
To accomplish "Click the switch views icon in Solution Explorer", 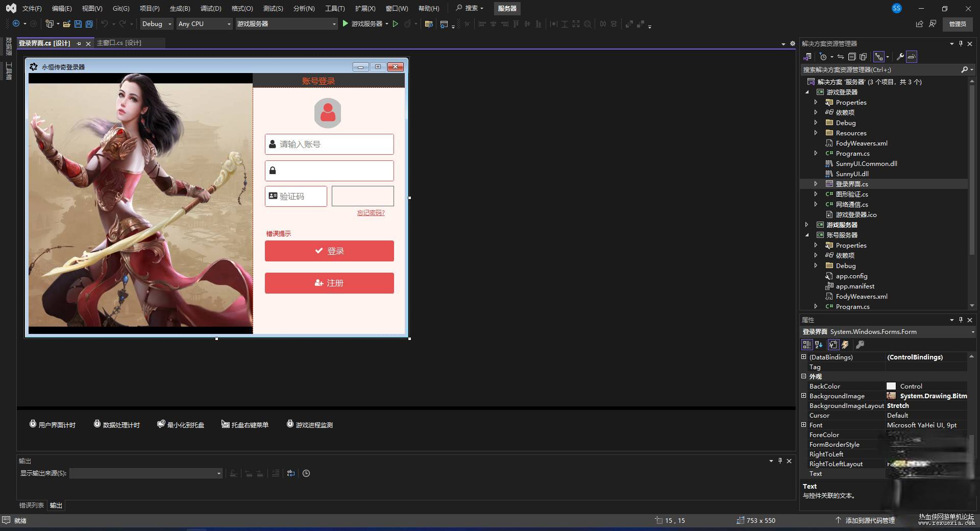I will pyautogui.click(x=807, y=57).
